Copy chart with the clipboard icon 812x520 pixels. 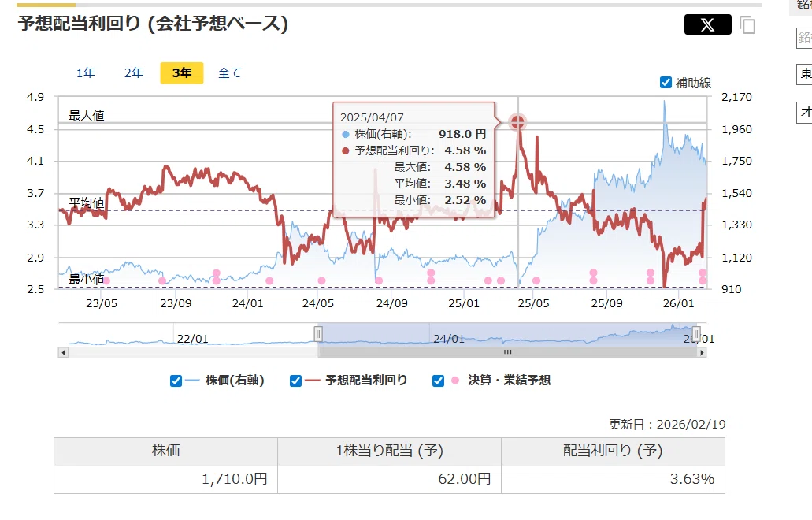tap(747, 25)
